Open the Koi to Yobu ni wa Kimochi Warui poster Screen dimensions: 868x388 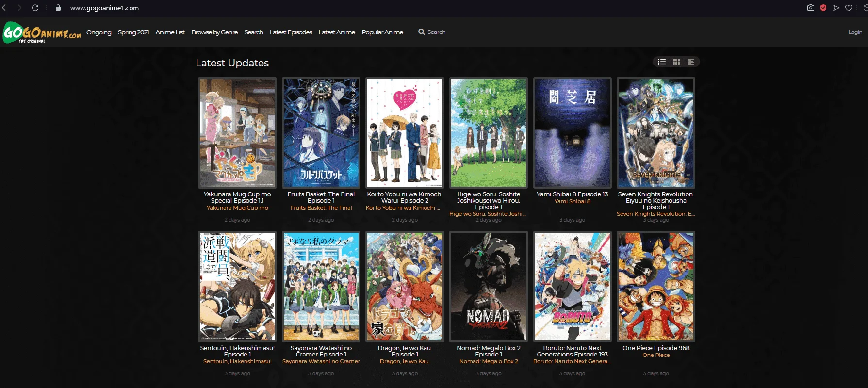405,133
